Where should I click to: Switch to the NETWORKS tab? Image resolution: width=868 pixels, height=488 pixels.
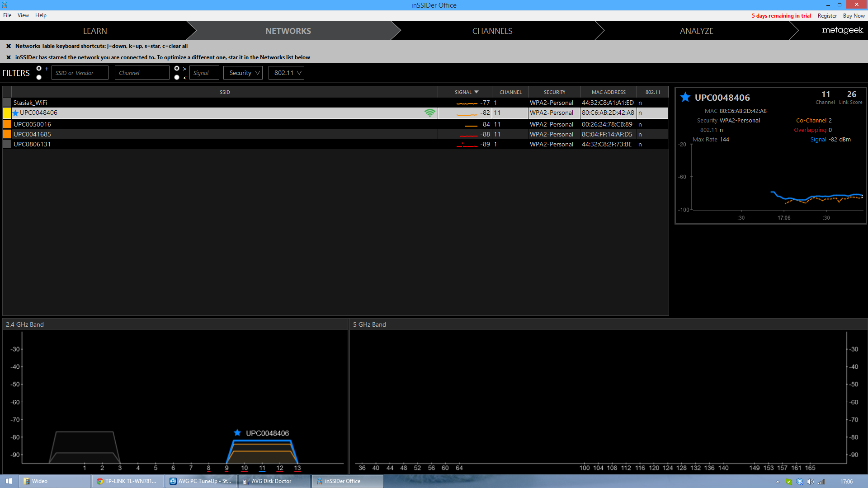[288, 31]
